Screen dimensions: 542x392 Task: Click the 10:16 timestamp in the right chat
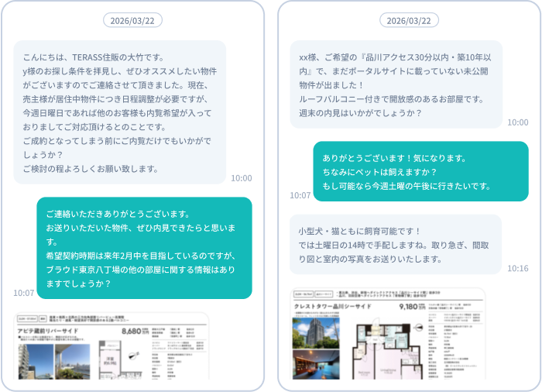pyautogui.click(x=518, y=268)
